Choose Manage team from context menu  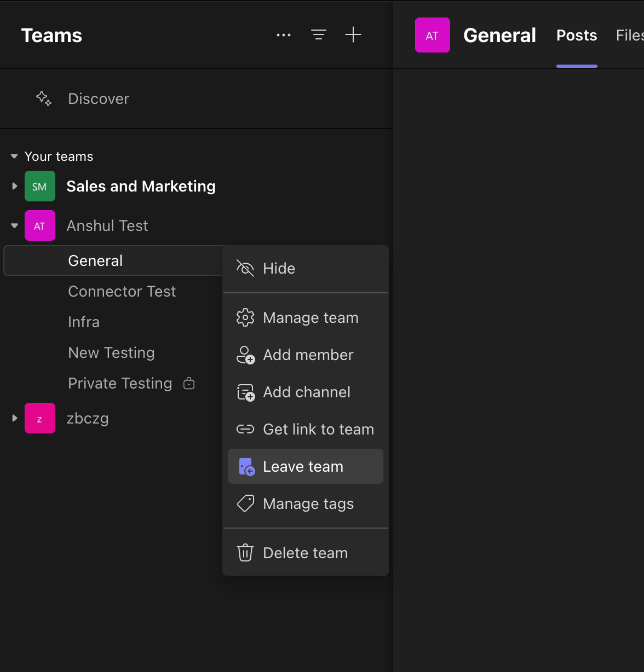(306, 317)
